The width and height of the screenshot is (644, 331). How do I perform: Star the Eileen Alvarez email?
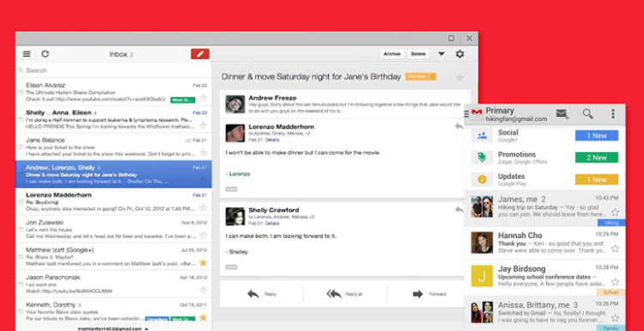coord(203,98)
